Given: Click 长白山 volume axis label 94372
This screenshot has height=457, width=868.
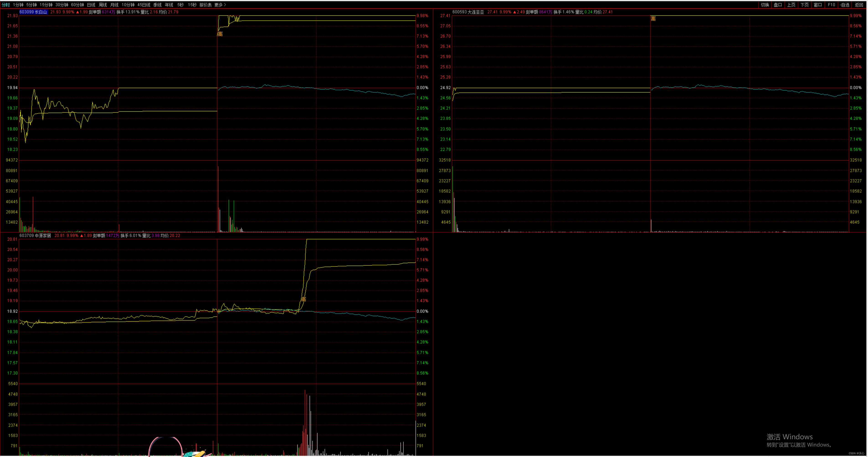Looking at the screenshot, I should pos(12,160).
